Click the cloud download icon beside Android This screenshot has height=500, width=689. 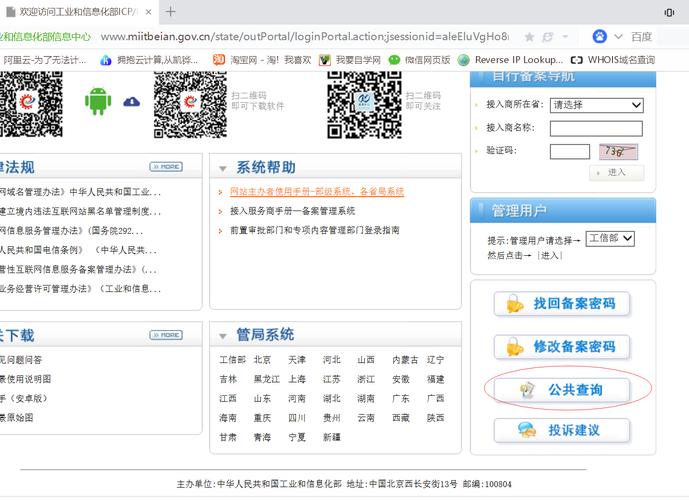click(x=131, y=102)
